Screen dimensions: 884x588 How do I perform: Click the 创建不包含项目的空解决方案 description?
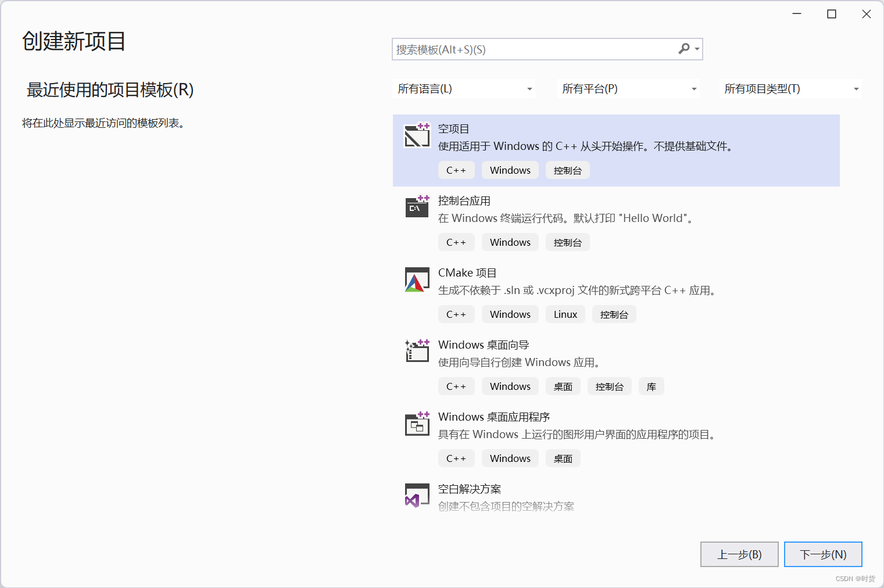pyautogui.click(x=506, y=507)
